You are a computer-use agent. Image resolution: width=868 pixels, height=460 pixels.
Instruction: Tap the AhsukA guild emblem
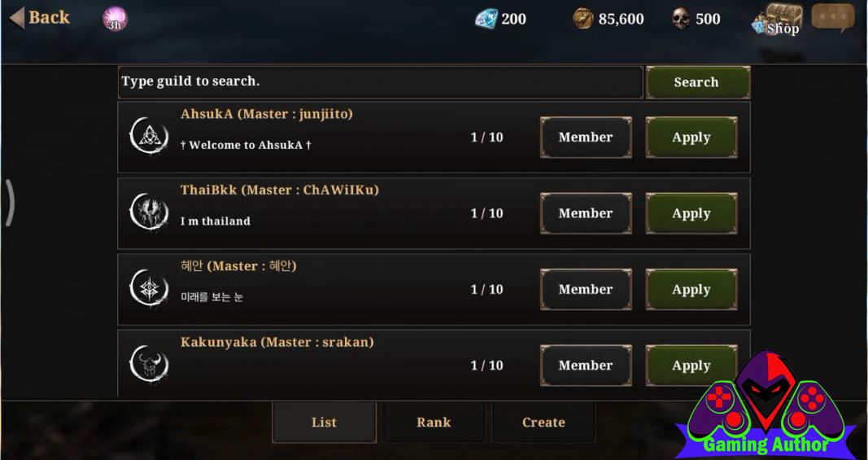tap(149, 136)
